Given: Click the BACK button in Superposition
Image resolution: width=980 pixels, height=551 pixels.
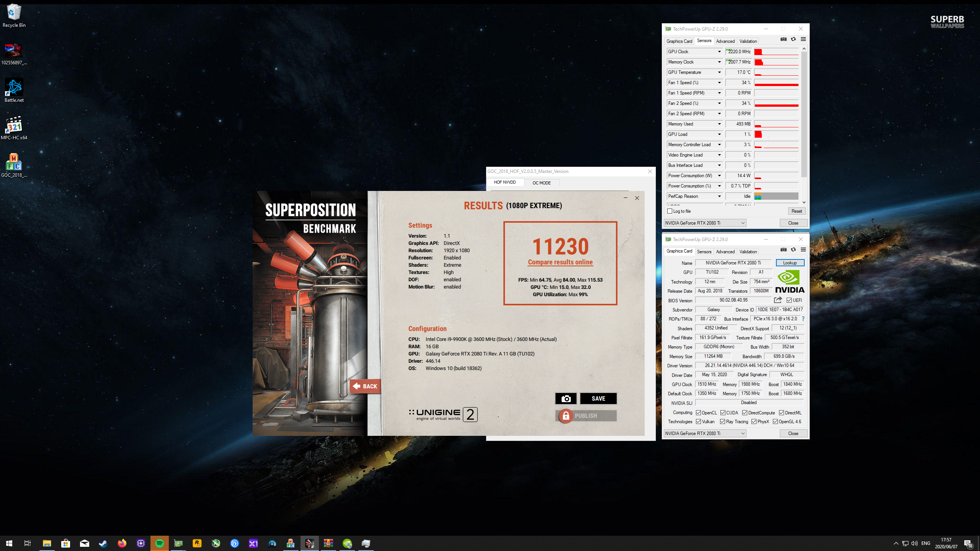Looking at the screenshot, I should click(365, 386).
